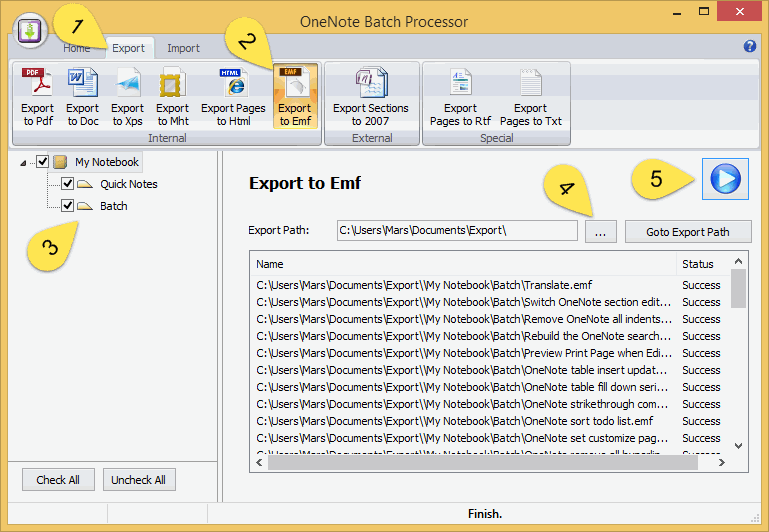Click the Check All button
Screen dimensions: 769x532
pyautogui.click(x=58, y=480)
